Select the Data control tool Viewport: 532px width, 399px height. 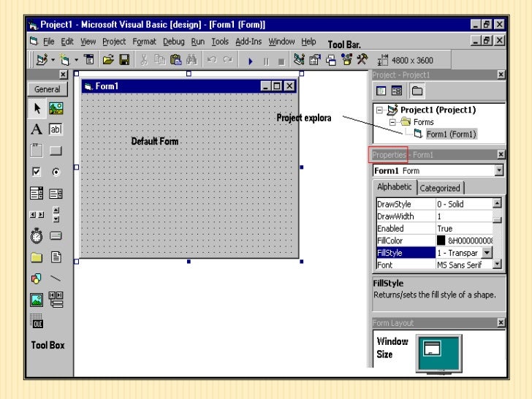click(56, 300)
